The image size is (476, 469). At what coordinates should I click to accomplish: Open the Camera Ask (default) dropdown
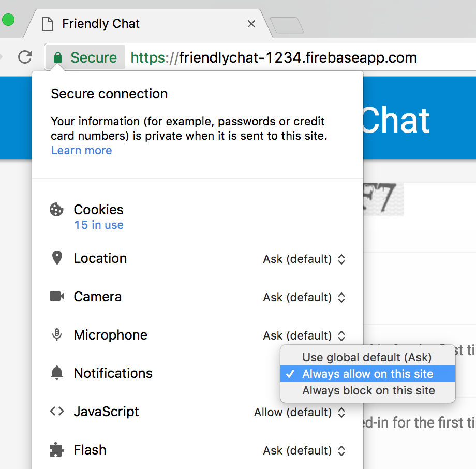click(304, 297)
